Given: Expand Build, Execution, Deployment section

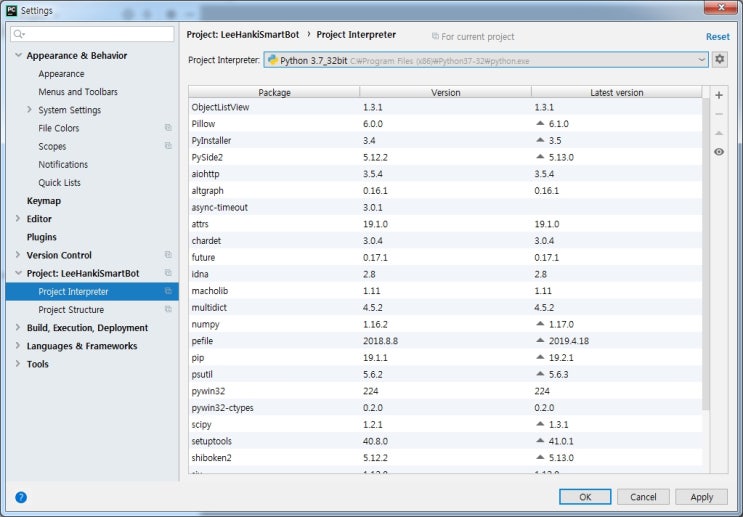Looking at the screenshot, I should (x=18, y=327).
